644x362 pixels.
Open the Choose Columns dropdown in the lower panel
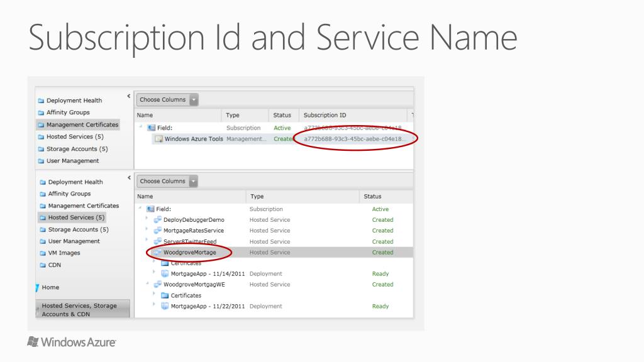coord(194,181)
